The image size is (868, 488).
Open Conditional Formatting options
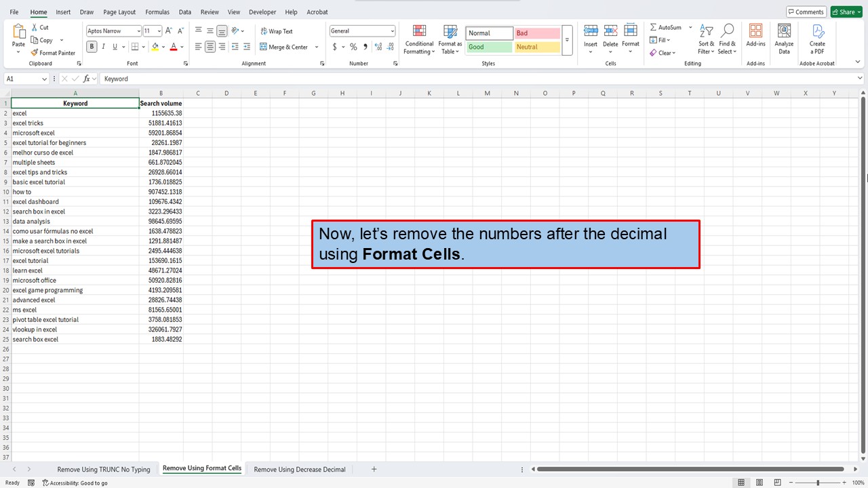point(418,39)
